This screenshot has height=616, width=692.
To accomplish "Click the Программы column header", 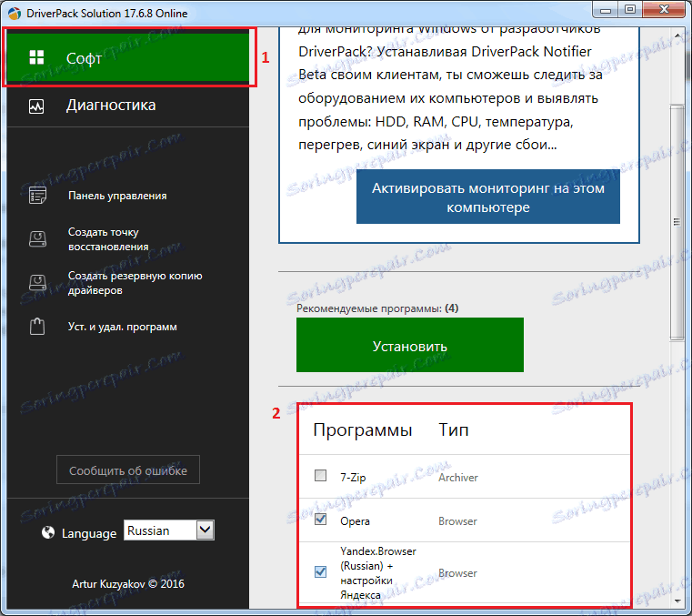I will click(x=362, y=429).
